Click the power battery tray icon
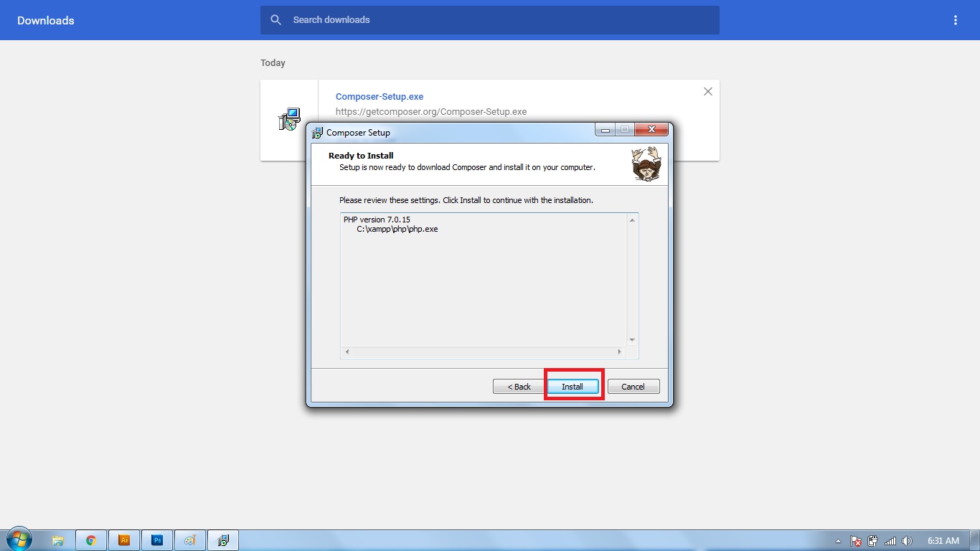The height and width of the screenshot is (551, 980). click(873, 541)
